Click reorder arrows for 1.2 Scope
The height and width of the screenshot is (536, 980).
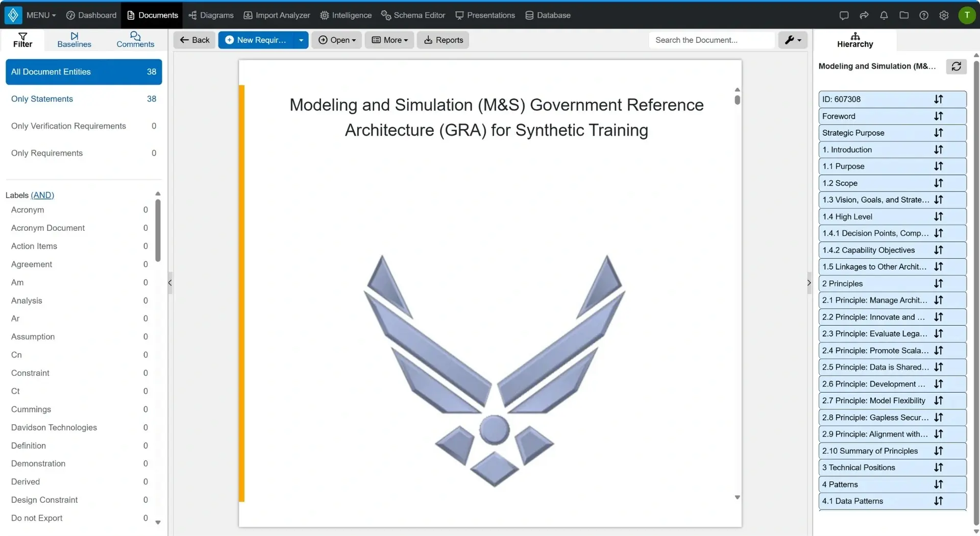(938, 183)
